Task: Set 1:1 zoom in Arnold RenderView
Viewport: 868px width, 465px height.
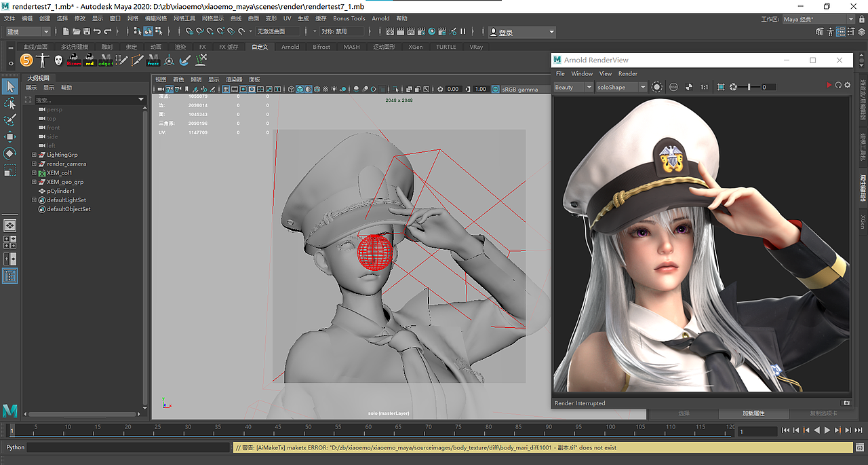Action: pyautogui.click(x=704, y=87)
